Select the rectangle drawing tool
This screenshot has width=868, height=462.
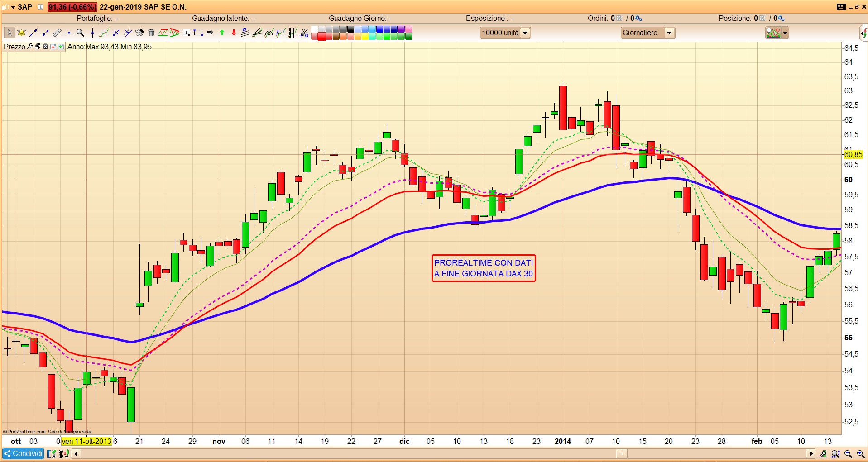[x=198, y=33]
